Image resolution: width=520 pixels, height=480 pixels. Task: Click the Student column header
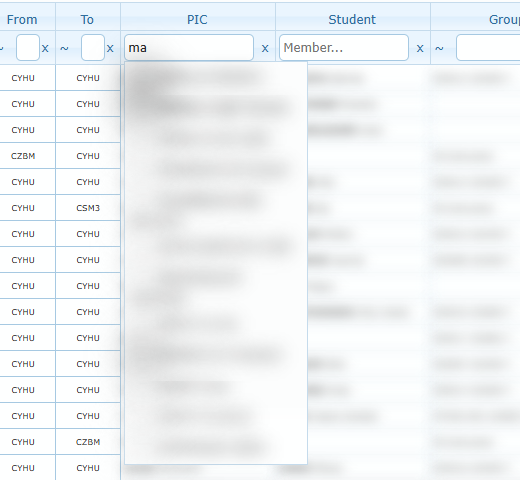[352, 20]
